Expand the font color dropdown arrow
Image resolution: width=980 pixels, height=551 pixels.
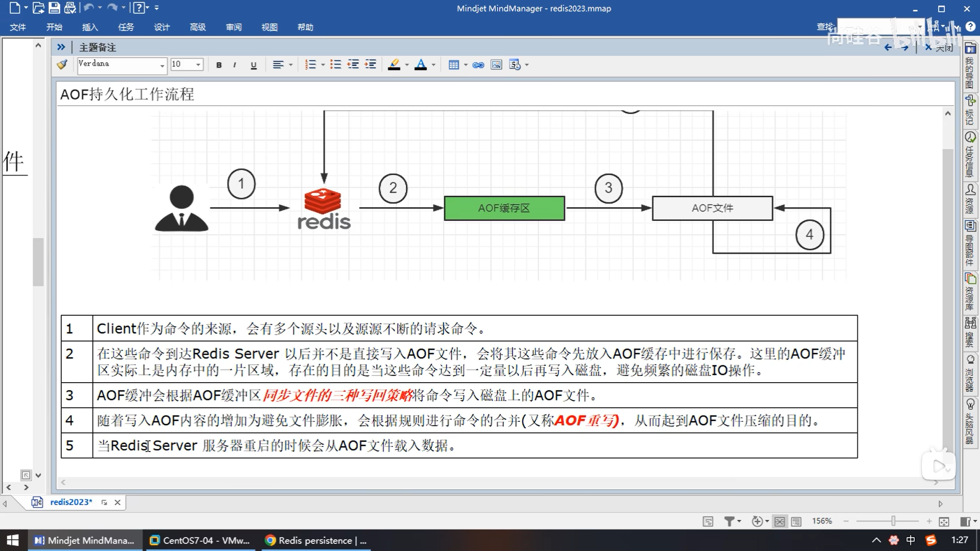(433, 65)
